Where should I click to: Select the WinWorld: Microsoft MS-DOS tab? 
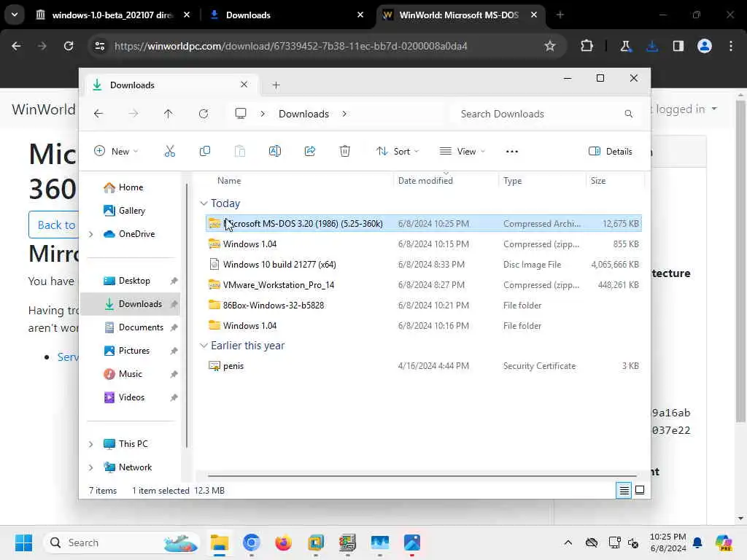pos(459,15)
